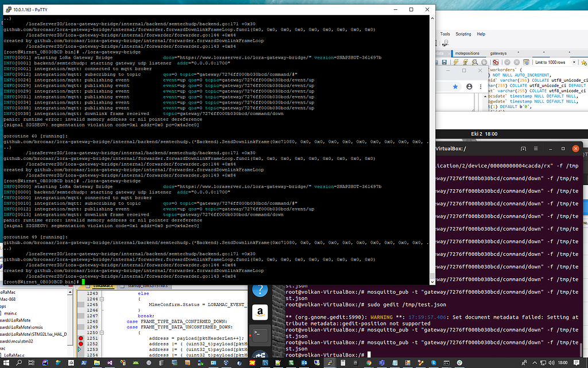Open the Ubuntu terminal hamburger menu
Viewport: 588px width, 368px height.
(536, 149)
